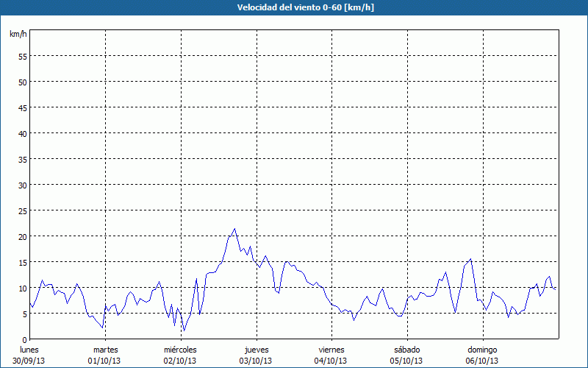588x368 pixels.
Task: Click the 30 value on the y-axis
Action: tap(22, 185)
